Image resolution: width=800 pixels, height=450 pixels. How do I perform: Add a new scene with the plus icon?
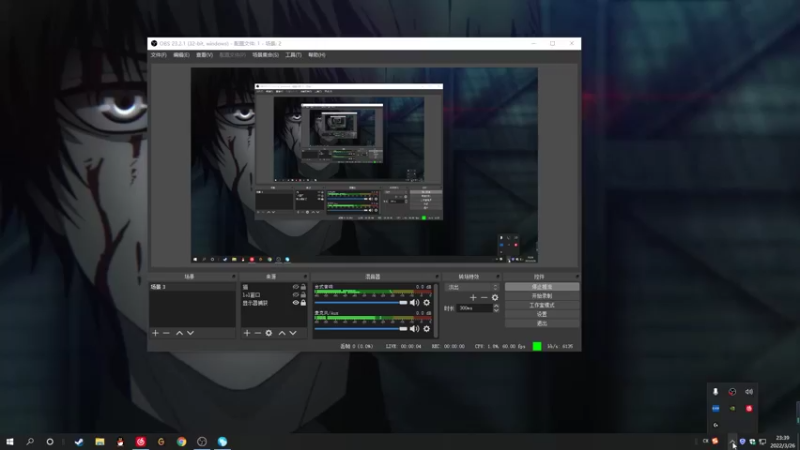coord(155,333)
